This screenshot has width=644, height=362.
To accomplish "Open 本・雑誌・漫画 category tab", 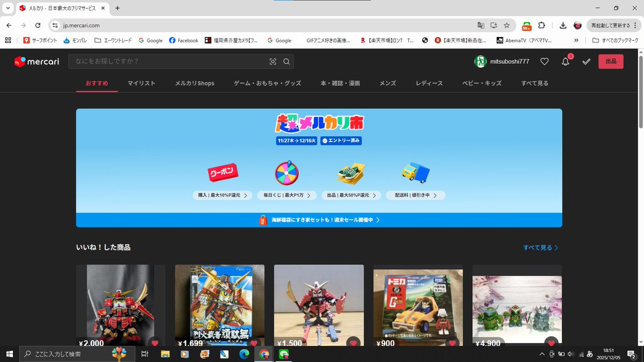I will click(x=340, y=83).
